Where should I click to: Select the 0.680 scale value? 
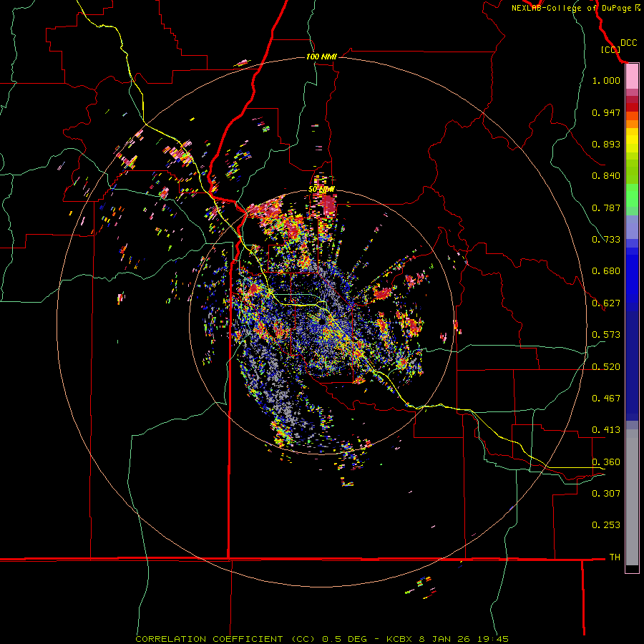(606, 271)
